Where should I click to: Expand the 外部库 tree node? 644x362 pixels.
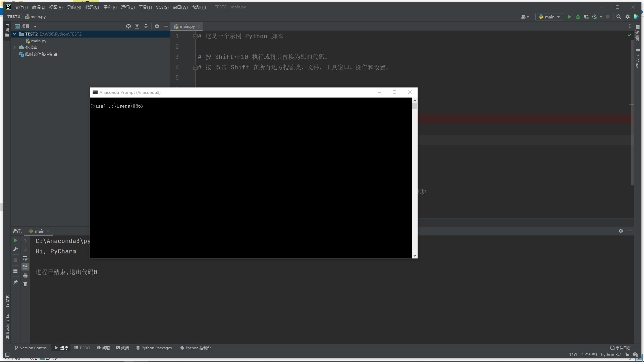click(14, 47)
